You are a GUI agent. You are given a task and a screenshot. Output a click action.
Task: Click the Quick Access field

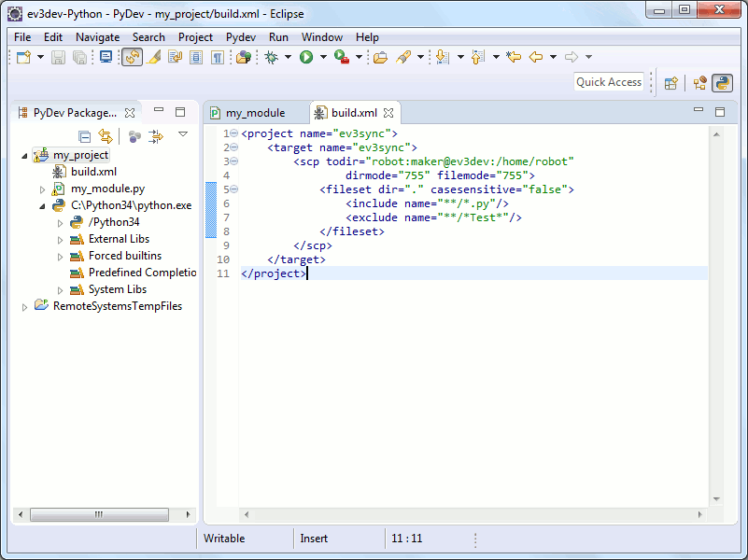pyautogui.click(x=609, y=82)
